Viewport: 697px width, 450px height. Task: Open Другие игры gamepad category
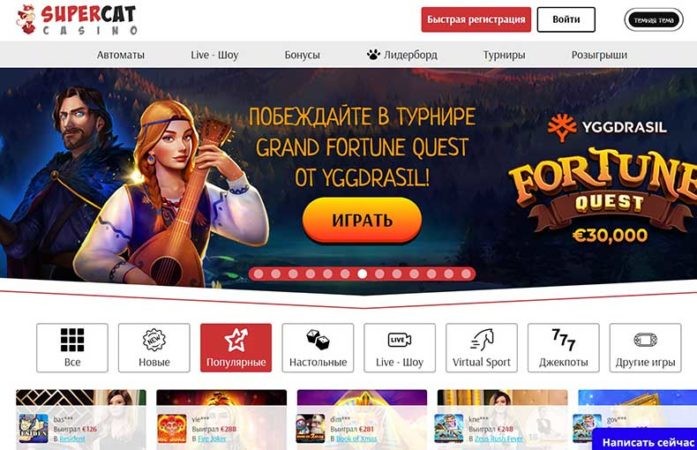[645, 348]
